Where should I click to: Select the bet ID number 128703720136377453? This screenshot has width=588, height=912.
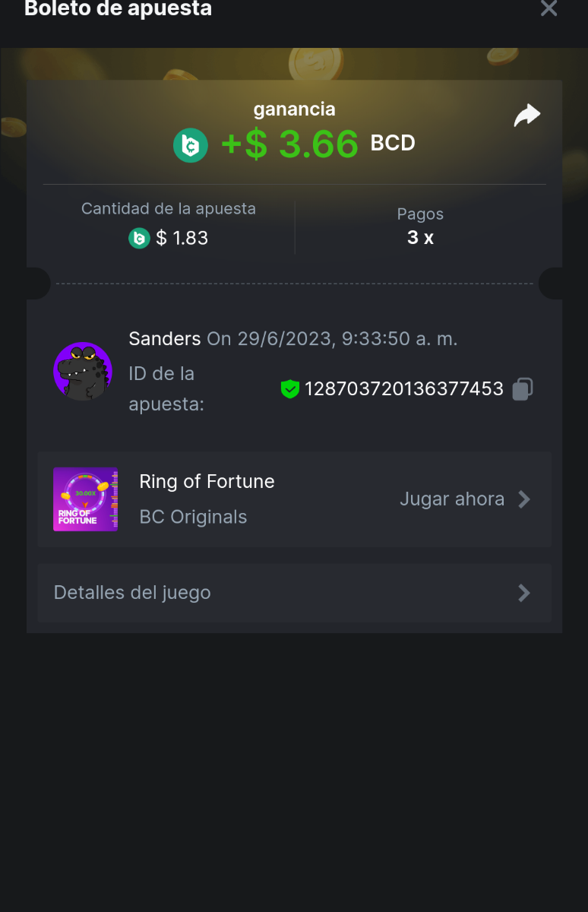(403, 389)
